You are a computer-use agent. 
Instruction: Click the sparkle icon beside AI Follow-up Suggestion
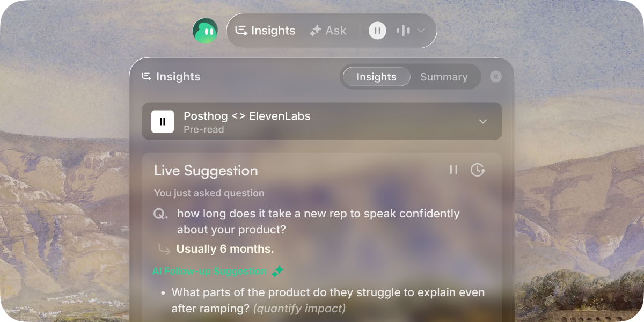point(277,271)
